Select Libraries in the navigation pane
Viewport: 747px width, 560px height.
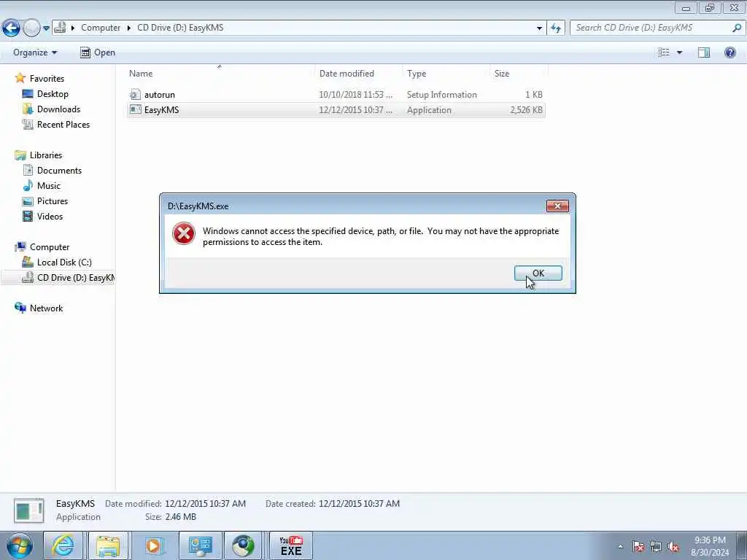pyautogui.click(x=46, y=155)
